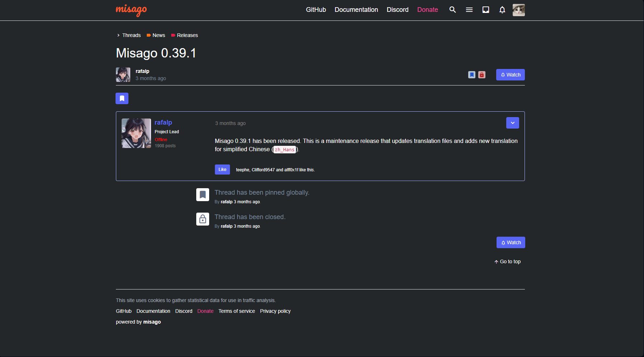
Task: Click the purple bookmark button below the author
Action: [122, 98]
